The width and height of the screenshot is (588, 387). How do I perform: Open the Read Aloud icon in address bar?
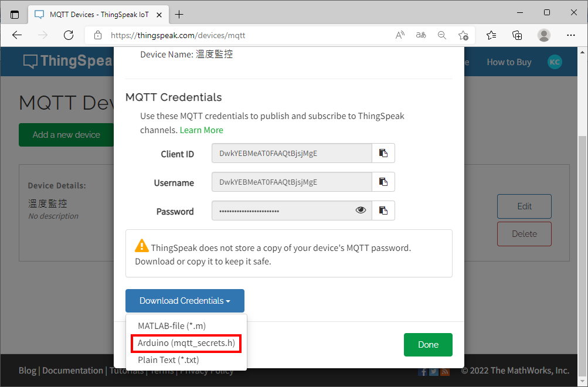400,35
